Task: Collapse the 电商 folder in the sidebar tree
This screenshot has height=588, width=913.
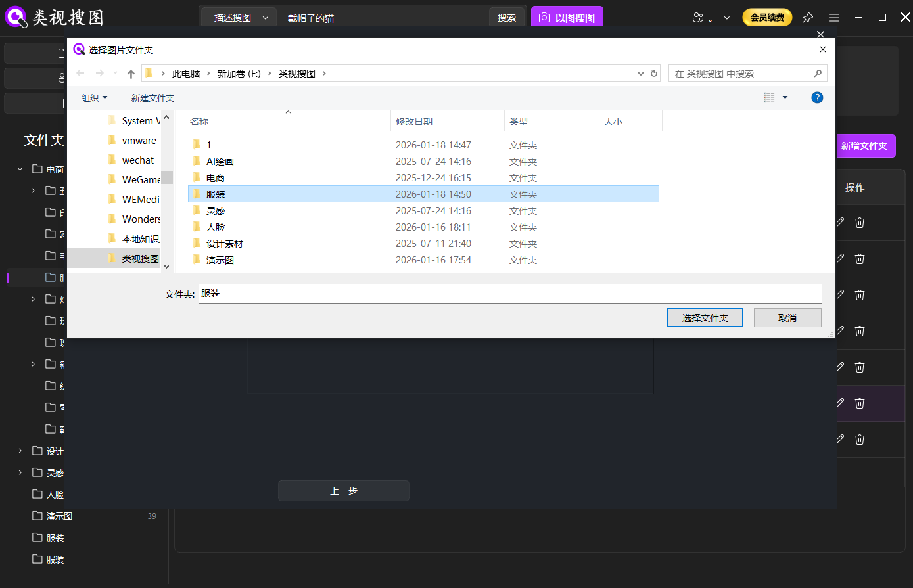Action: tap(20, 169)
